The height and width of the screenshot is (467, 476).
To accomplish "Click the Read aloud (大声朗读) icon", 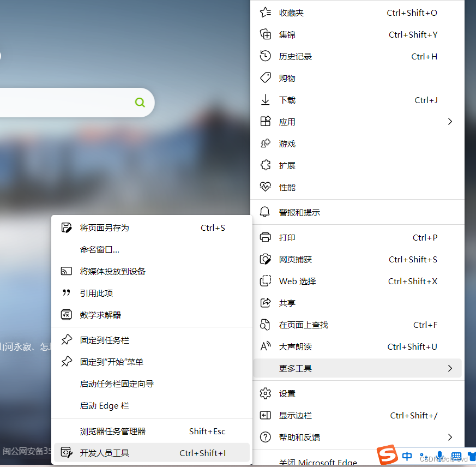I will pyautogui.click(x=266, y=346).
